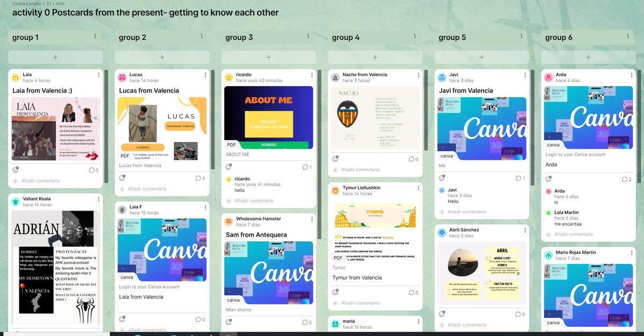Add reaction to Laia from Valencia post
Image resolution: width=644 pixels, height=336 pixels.
[15, 169]
